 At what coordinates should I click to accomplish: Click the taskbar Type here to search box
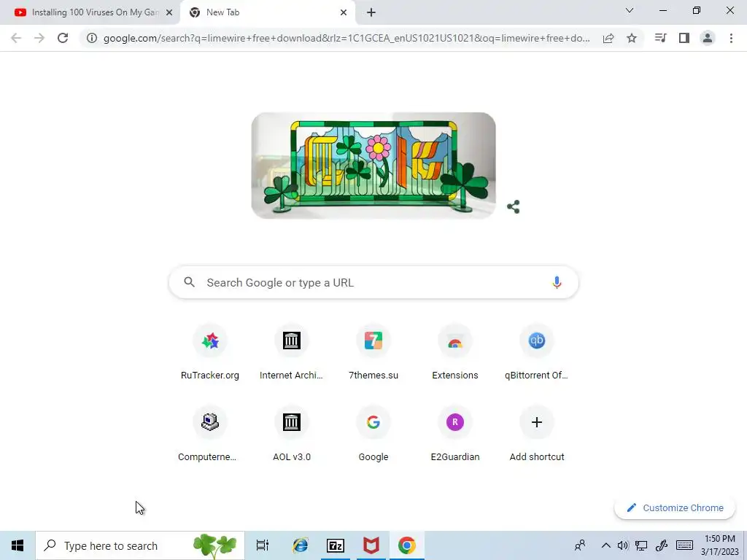click(140, 545)
